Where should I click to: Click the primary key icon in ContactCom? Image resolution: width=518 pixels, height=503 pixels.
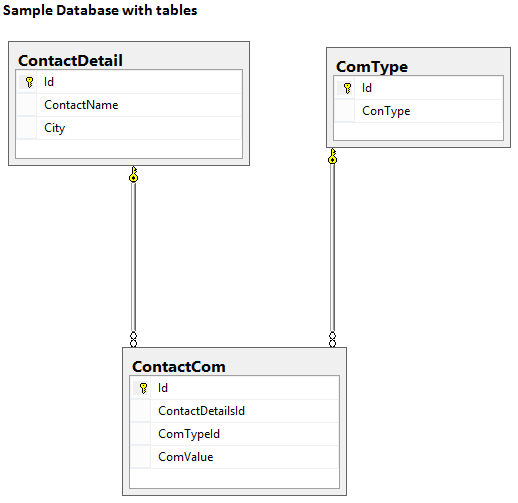[x=143, y=388]
